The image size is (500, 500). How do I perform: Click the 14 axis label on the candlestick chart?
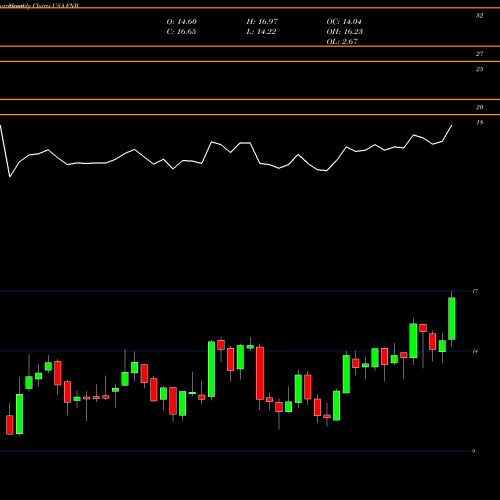point(475,351)
